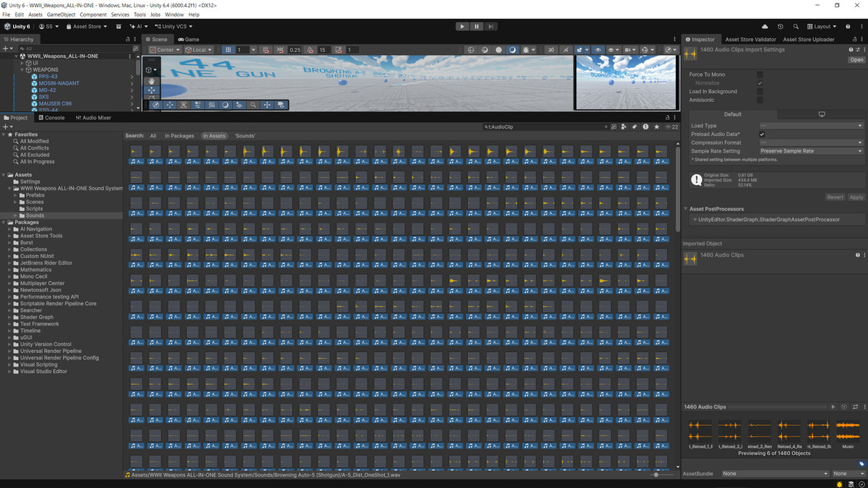Open the Unity cloud services icon
This screenshot has width=868, height=488.
tap(765, 27)
